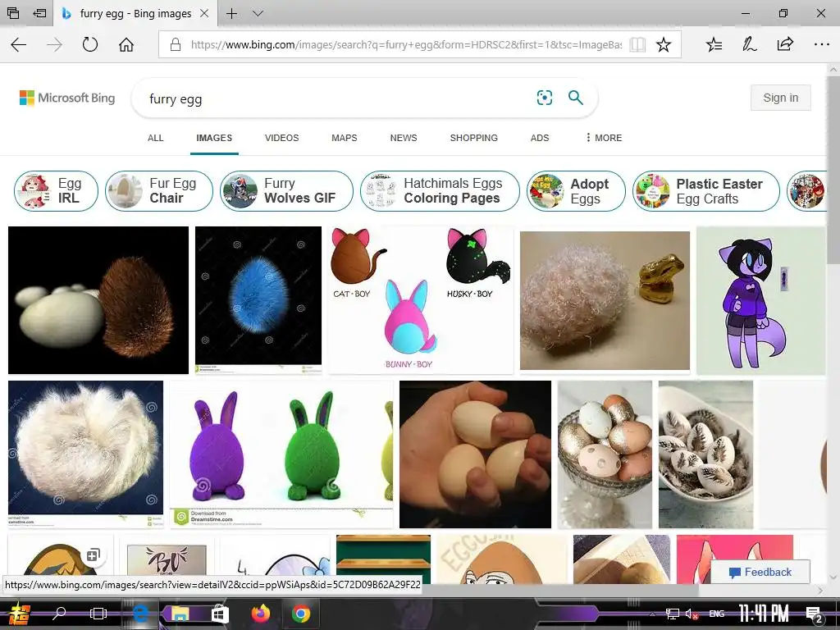This screenshot has height=630, width=840.
Task: Expand the MORE menu
Action: tap(604, 138)
